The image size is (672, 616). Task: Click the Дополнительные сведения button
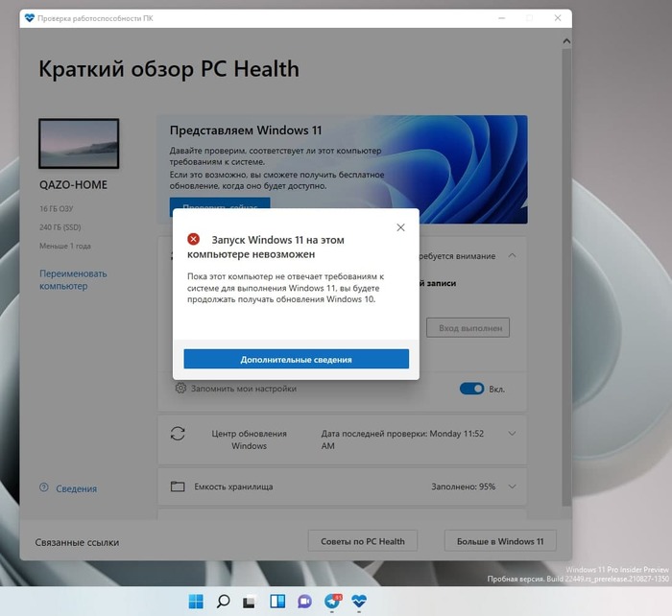tap(296, 359)
